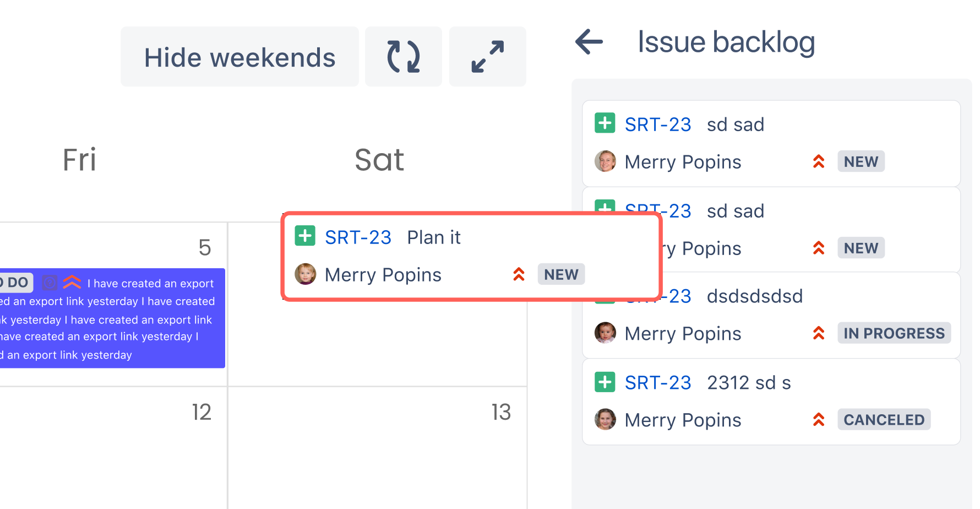Click green plus icon on first backlog issue
980x509 pixels.
tap(605, 123)
